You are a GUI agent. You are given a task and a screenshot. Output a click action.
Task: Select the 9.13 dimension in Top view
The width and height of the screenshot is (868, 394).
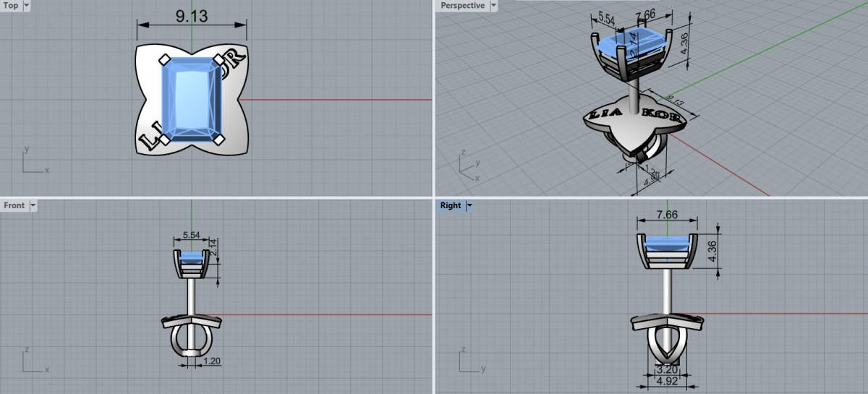coord(192,17)
